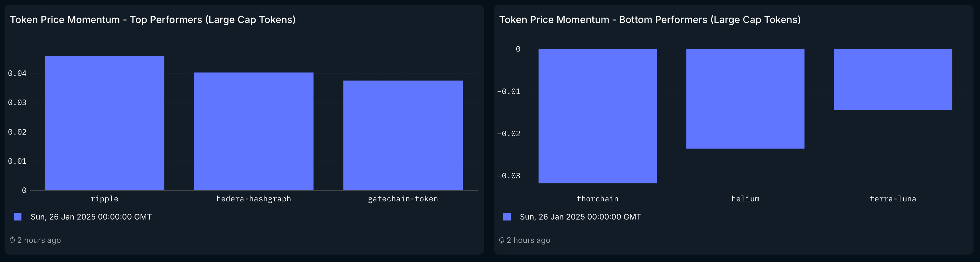Click the terra-luna x-axis label
This screenshot has width=980, height=262.
pyautogui.click(x=893, y=198)
